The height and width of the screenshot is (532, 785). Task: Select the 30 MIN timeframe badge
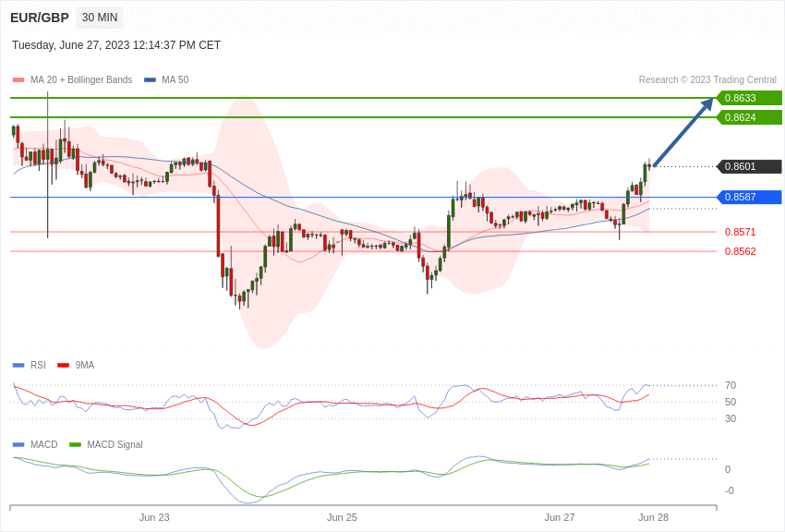point(100,18)
